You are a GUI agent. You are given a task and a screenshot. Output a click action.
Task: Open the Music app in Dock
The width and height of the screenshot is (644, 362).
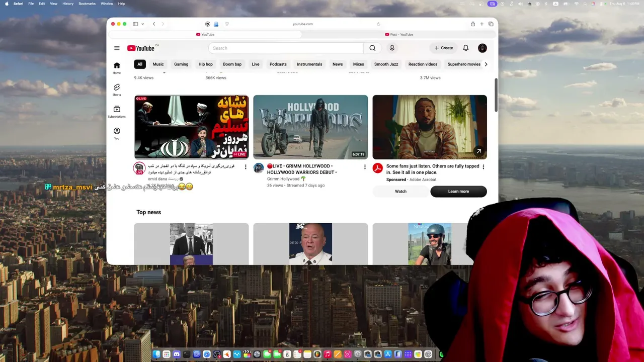[328, 354]
